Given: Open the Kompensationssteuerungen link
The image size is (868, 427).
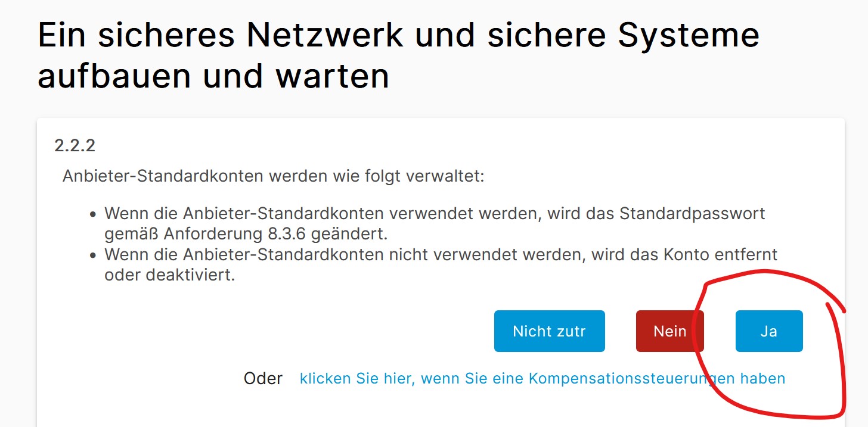Looking at the screenshot, I should (542, 378).
